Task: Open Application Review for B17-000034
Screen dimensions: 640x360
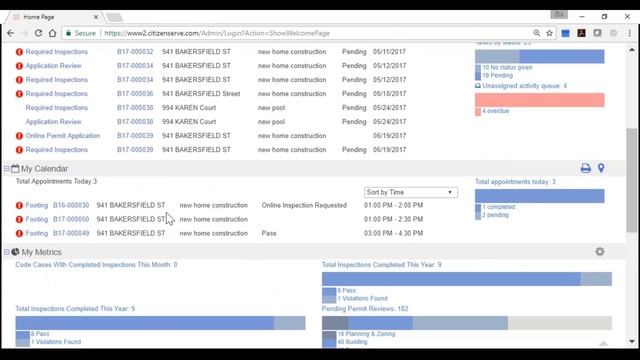Action: coord(53,66)
